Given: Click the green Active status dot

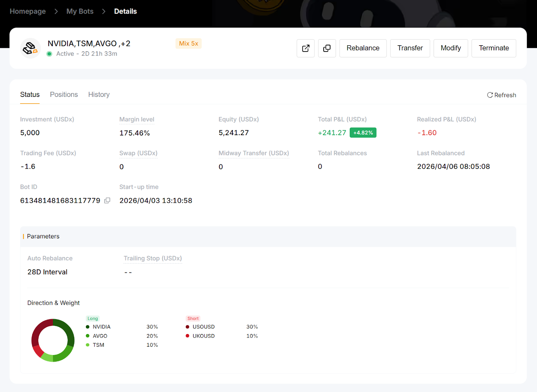Looking at the screenshot, I should click(49, 54).
